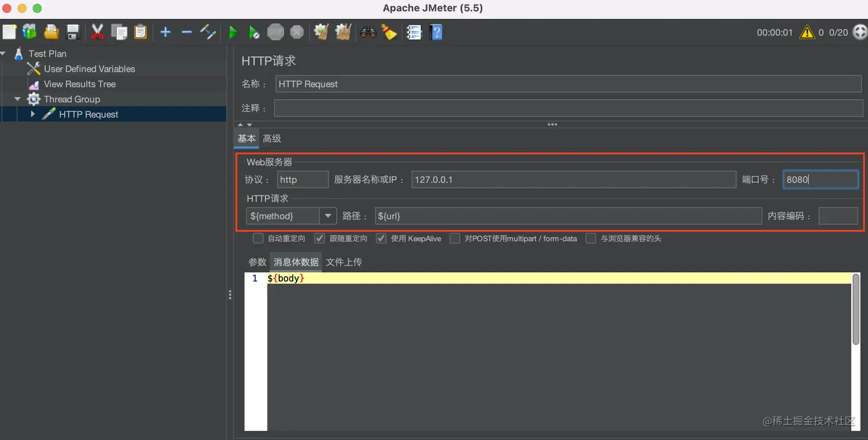Image resolution: width=868 pixels, height=440 pixels.
Task: Select User Defined Variables in the tree
Action: click(x=90, y=69)
